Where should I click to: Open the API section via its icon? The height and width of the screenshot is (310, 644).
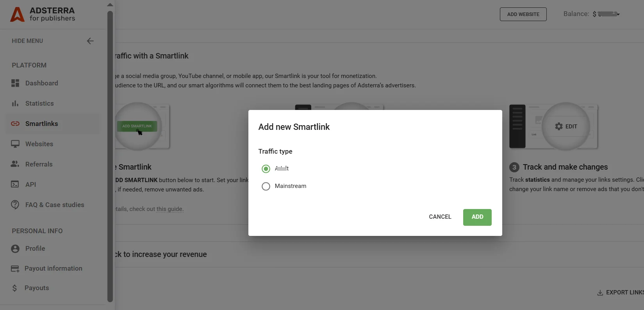point(15,184)
